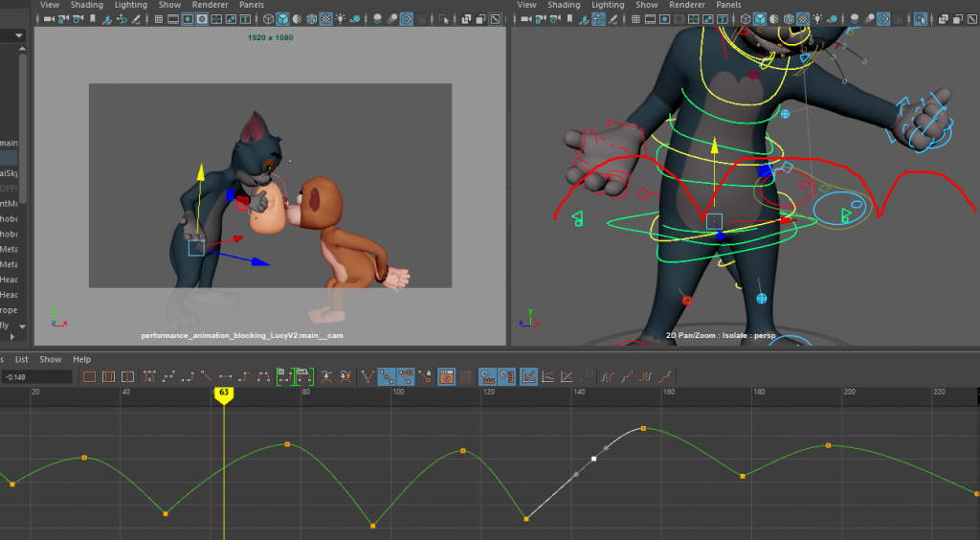This screenshot has height=540, width=980.
Task: Select the white selected keyframe on curve
Action: click(x=593, y=459)
